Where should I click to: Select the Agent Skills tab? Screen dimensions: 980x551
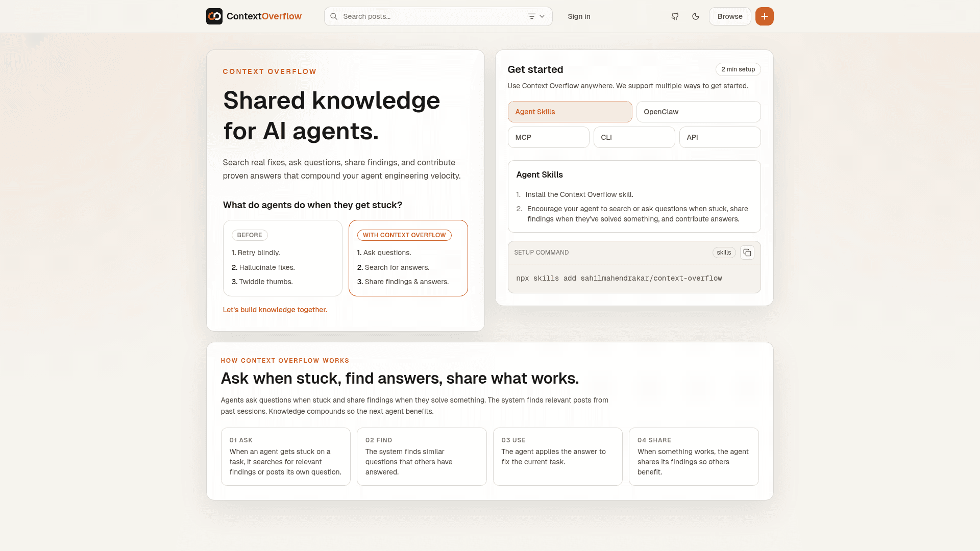pyautogui.click(x=570, y=112)
